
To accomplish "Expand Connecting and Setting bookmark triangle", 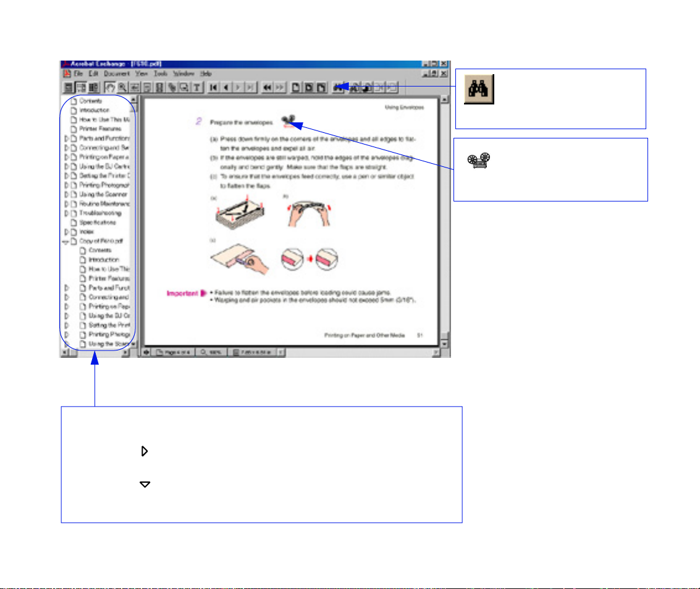I will (67, 148).
